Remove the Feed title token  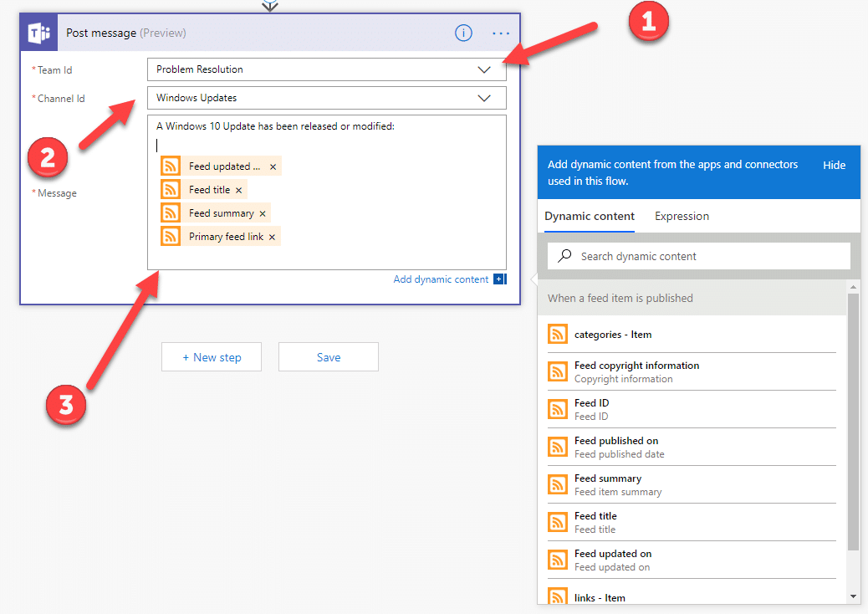(x=238, y=190)
